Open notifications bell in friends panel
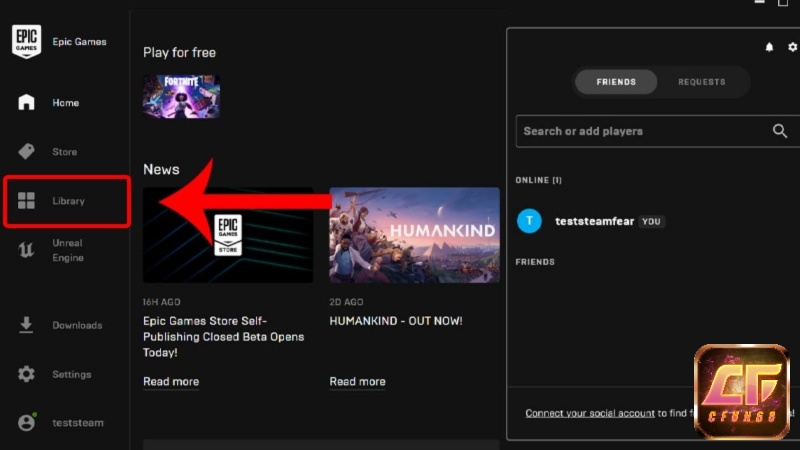This screenshot has width=800, height=450. pyautogui.click(x=769, y=47)
